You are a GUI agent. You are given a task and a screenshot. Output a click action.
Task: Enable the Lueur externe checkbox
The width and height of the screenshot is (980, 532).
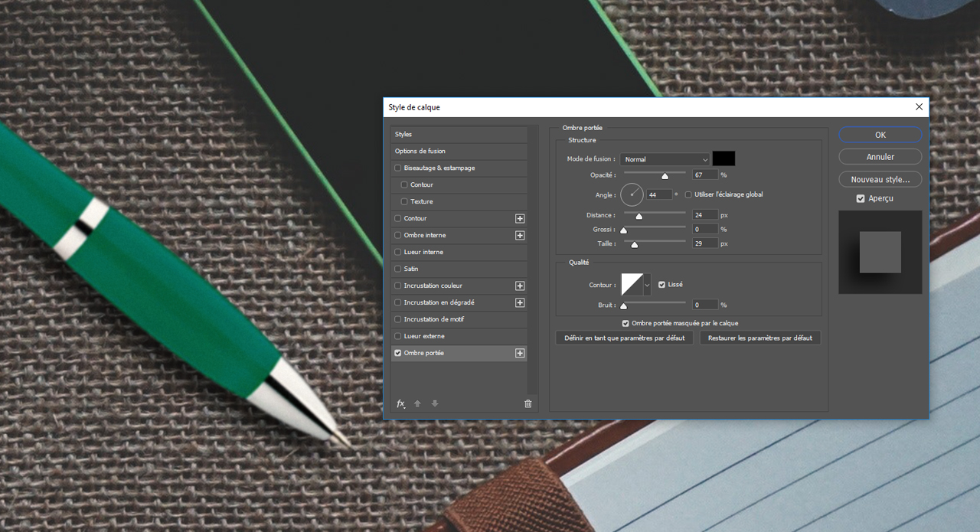[397, 336]
